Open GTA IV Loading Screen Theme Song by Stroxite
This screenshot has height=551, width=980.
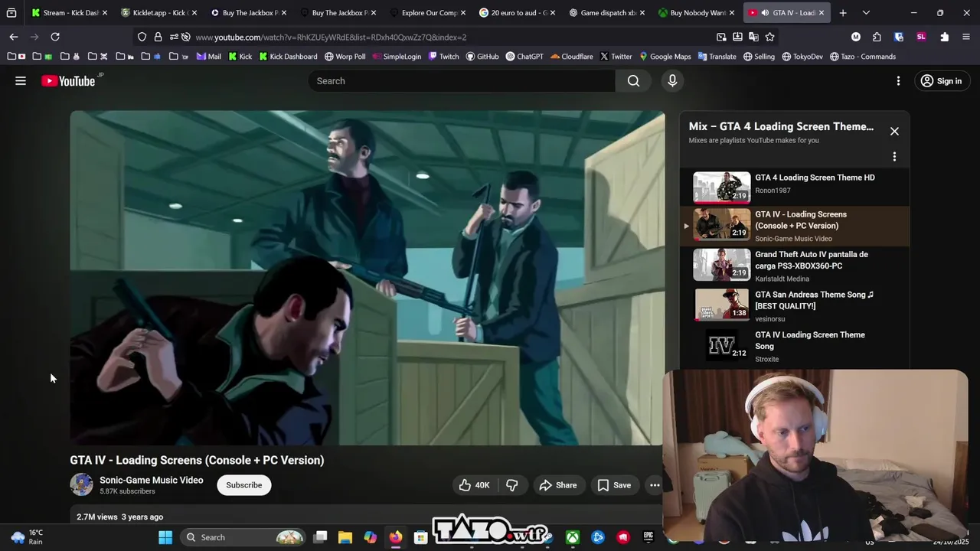point(793,346)
